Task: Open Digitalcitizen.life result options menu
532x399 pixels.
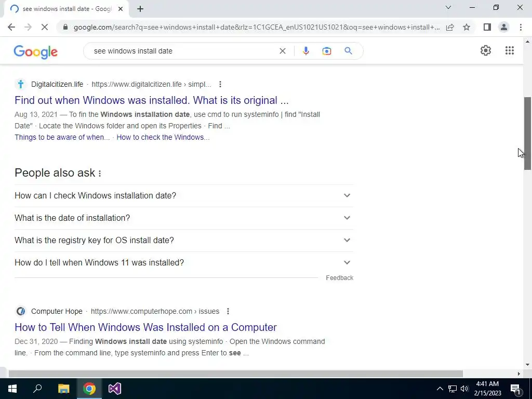Action: pyautogui.click(x=220, y=84)
